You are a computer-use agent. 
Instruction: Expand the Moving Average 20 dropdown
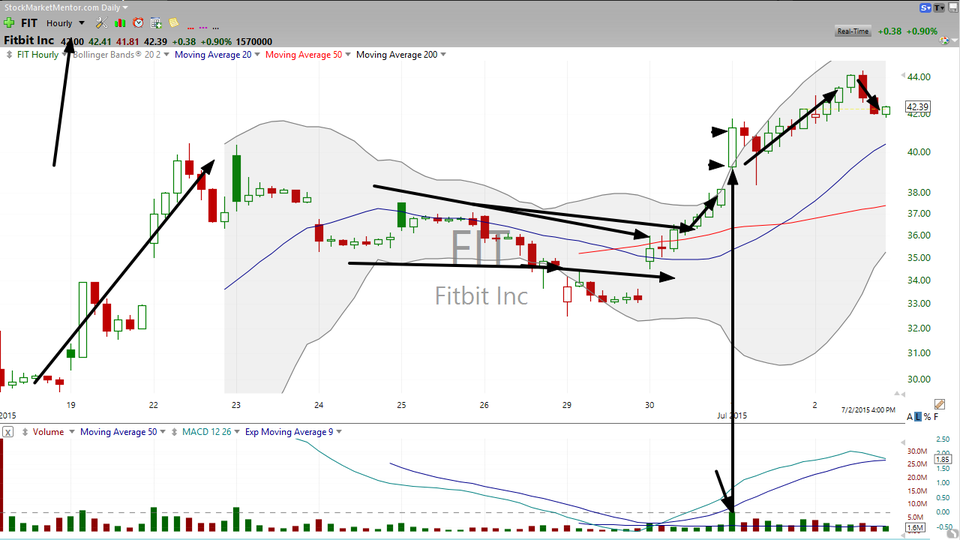257,54
